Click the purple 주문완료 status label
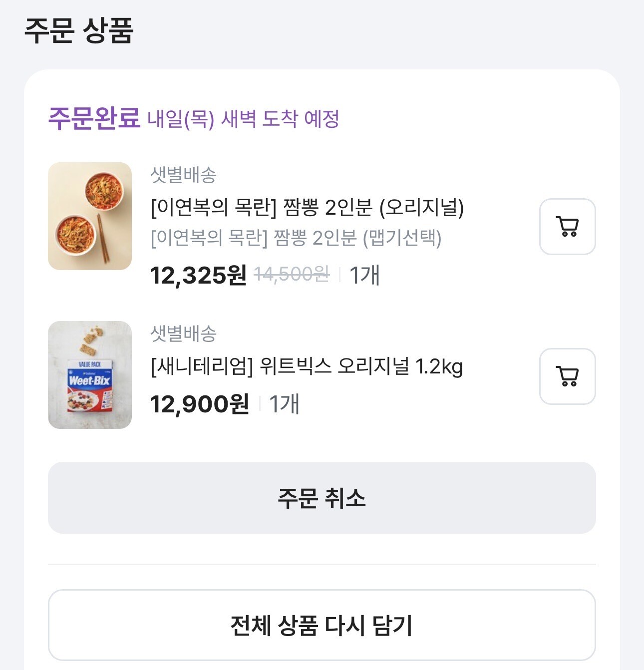 tap(94, 118)
